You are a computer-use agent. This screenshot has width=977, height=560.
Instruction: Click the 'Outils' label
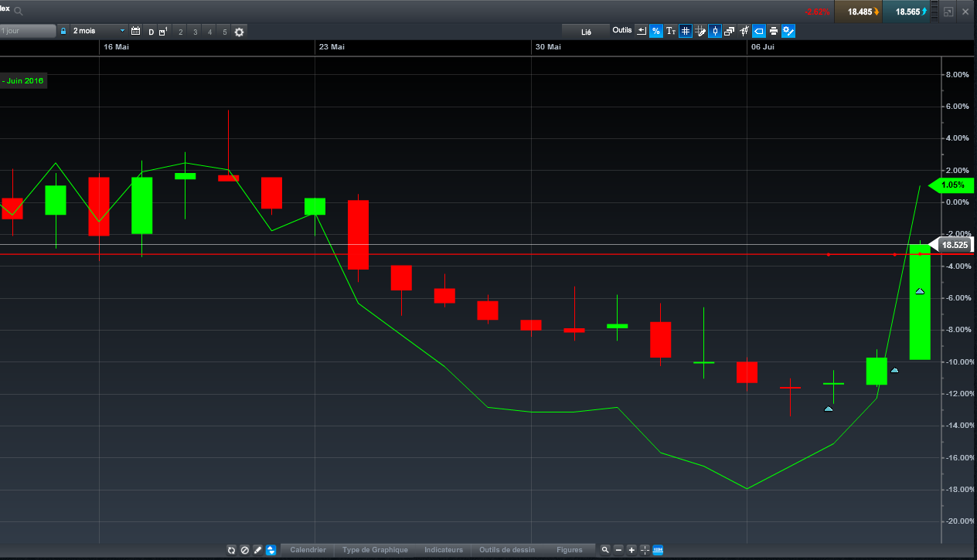[621, 30]
